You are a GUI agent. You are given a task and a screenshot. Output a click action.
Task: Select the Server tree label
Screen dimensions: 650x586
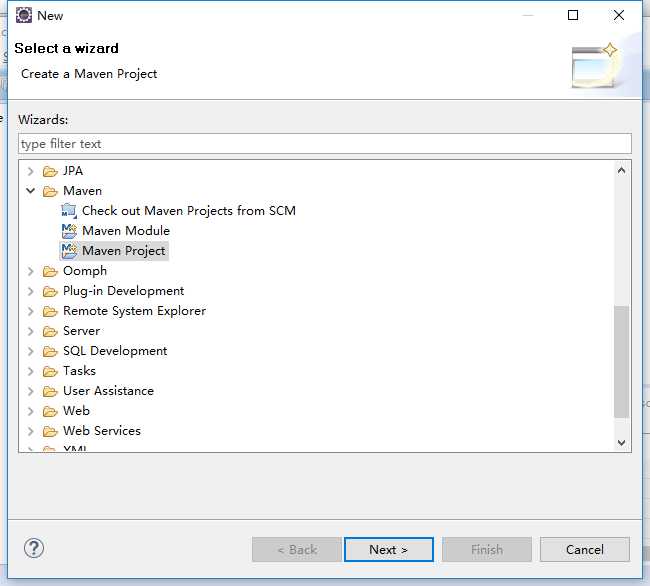(82, 331)
